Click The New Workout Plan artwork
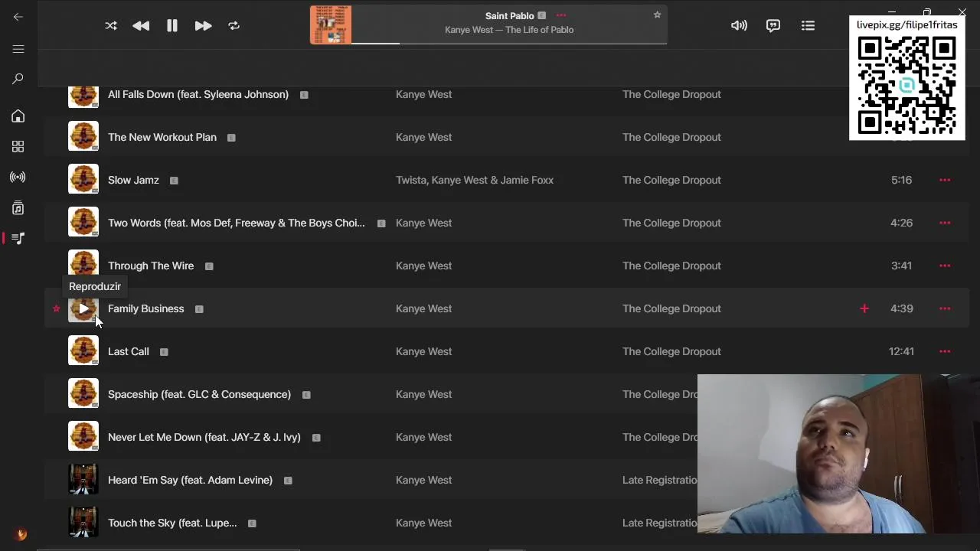 pos(83,137)
